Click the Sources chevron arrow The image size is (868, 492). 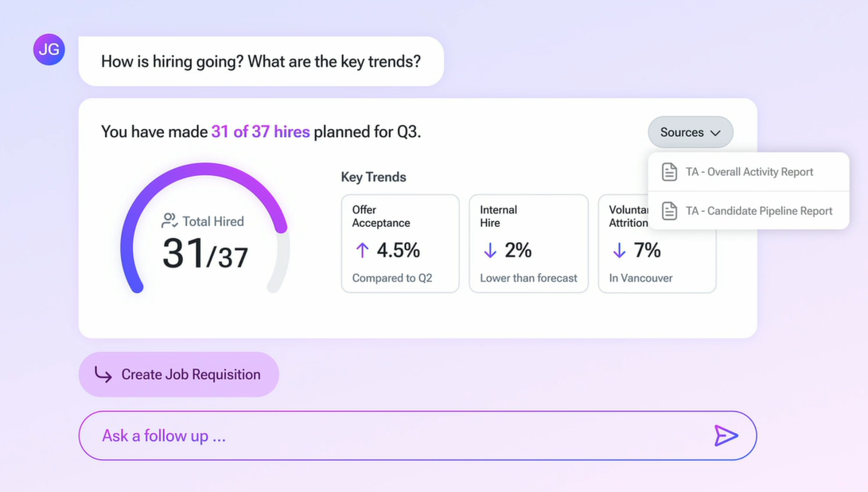point(715,133)
